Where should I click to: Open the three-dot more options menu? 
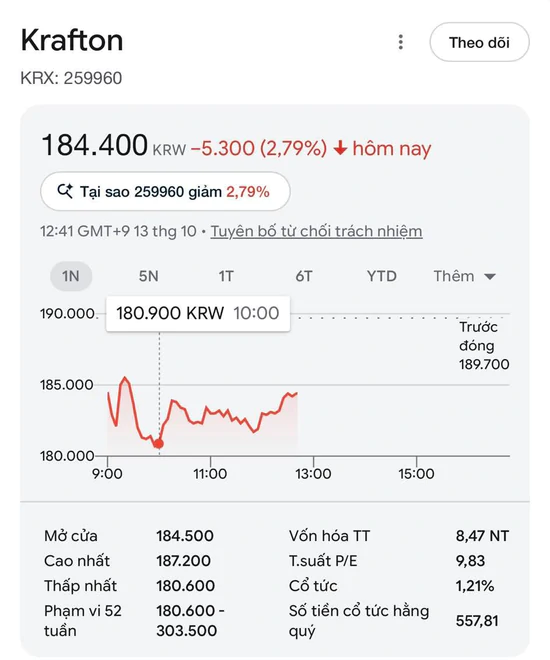(401, 42)
